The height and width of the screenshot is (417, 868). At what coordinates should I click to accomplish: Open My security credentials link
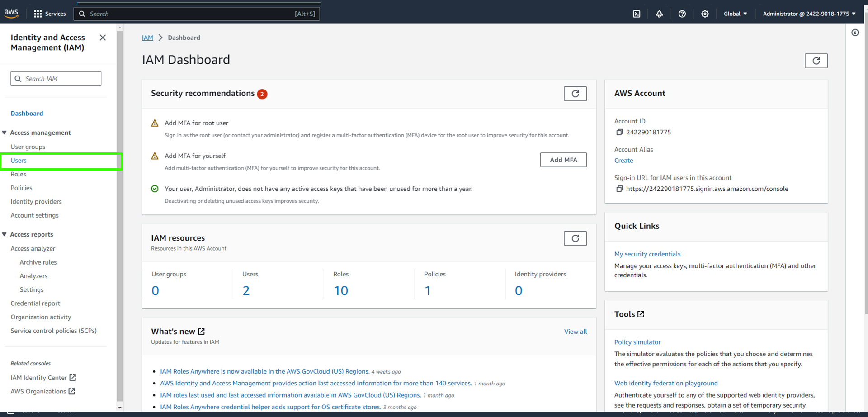point(647,254)
